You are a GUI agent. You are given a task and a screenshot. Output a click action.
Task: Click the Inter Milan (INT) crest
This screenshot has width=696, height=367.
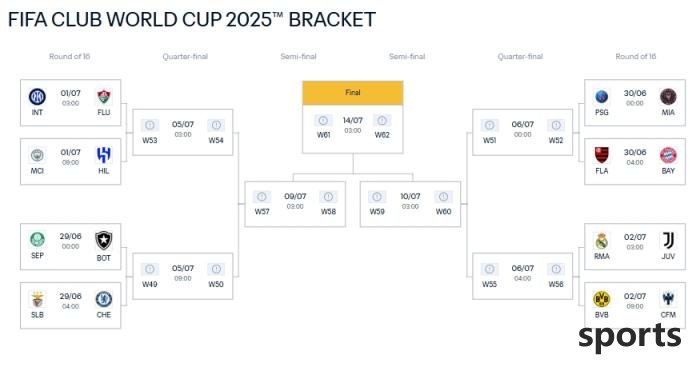[x=37, y=96]
